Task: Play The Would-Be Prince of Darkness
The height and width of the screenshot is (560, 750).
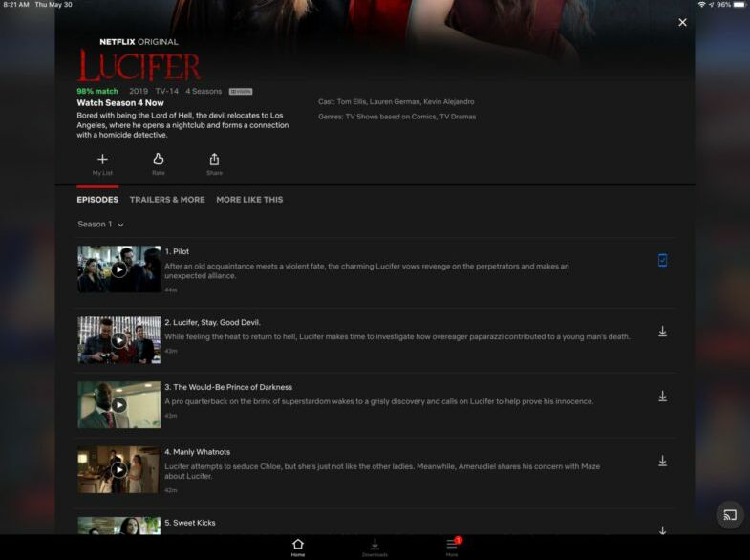Action: click(x=119, y=405)
